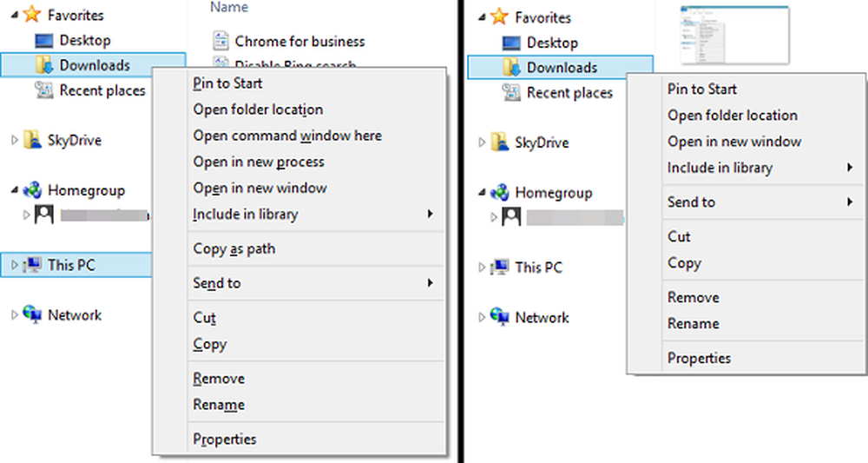
Task: Choose Open in new window in right menu
Action: tap(746, 142)
